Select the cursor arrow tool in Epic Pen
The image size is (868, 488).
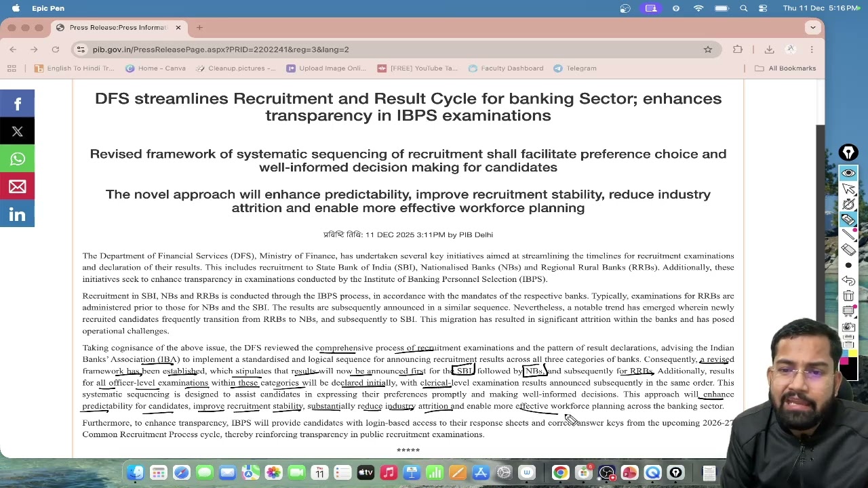tap(848, 189)
